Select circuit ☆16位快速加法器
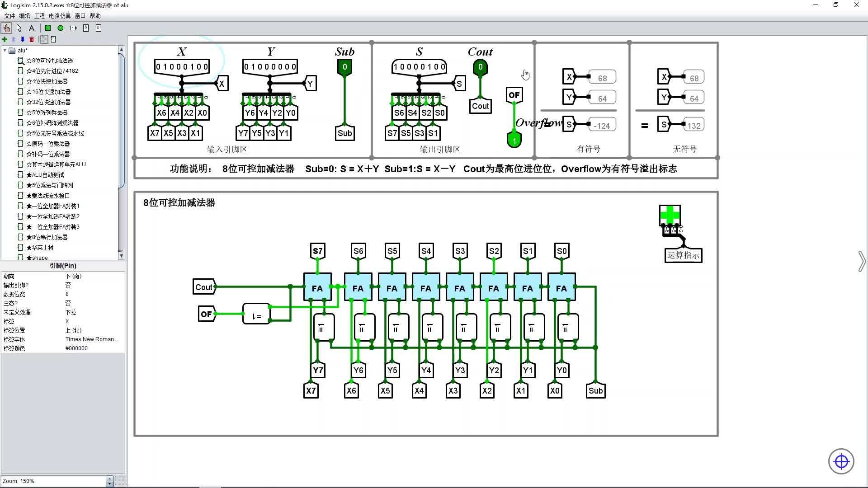 [x=48, y=92]
